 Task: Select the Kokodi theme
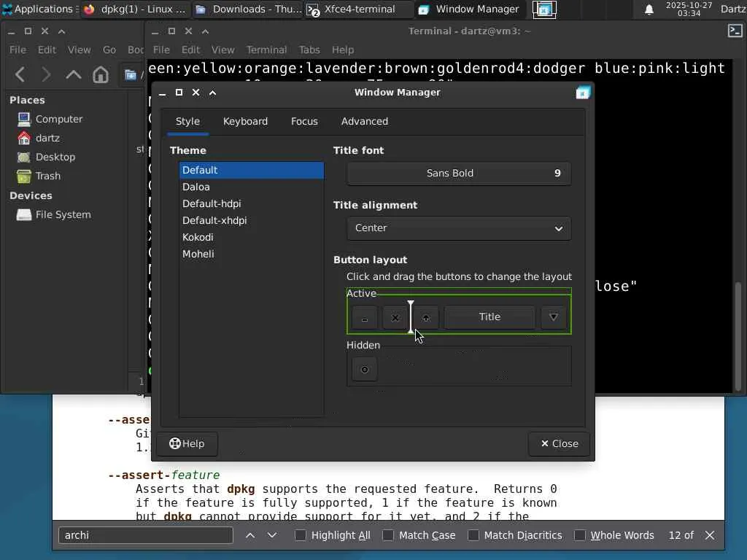(x=252, y=237)
